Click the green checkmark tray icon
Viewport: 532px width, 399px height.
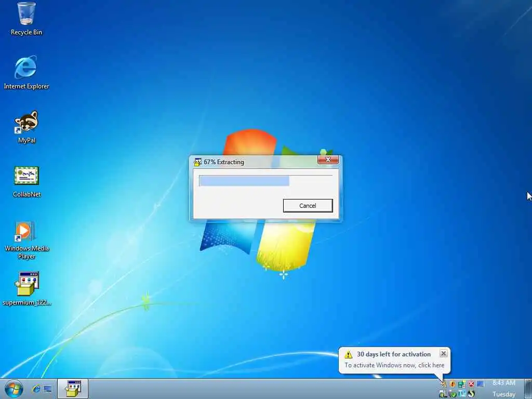[453, 394]
